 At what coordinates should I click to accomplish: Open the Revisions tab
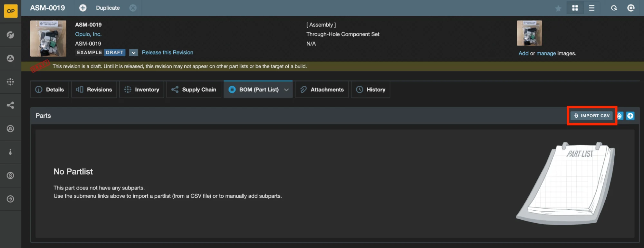[94, 90]
